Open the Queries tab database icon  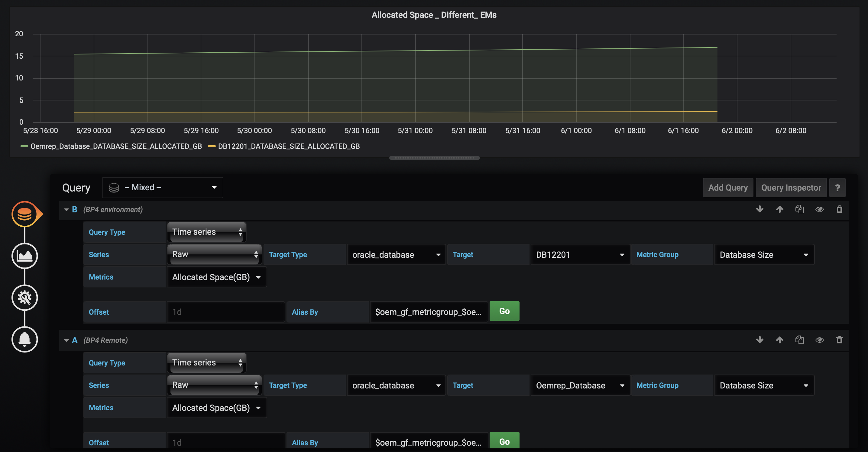click(x=25, y=214)
